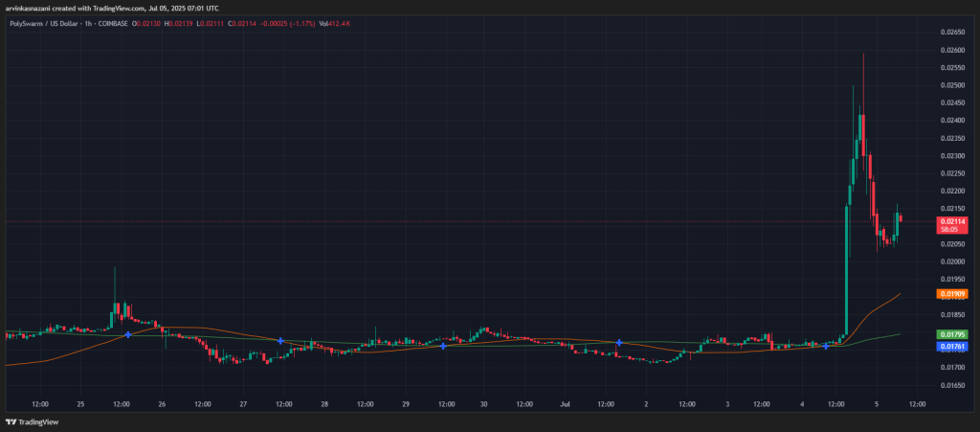Select the blue cross marker after Jul 12:00
The height and width of the screenshot is (432, 980).
pyautogui.click(x=619, y=343)
